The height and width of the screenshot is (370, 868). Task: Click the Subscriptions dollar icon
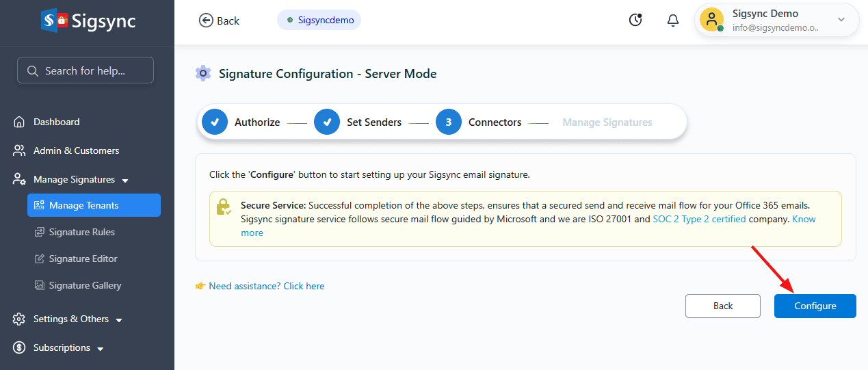[x=19, y=348]
